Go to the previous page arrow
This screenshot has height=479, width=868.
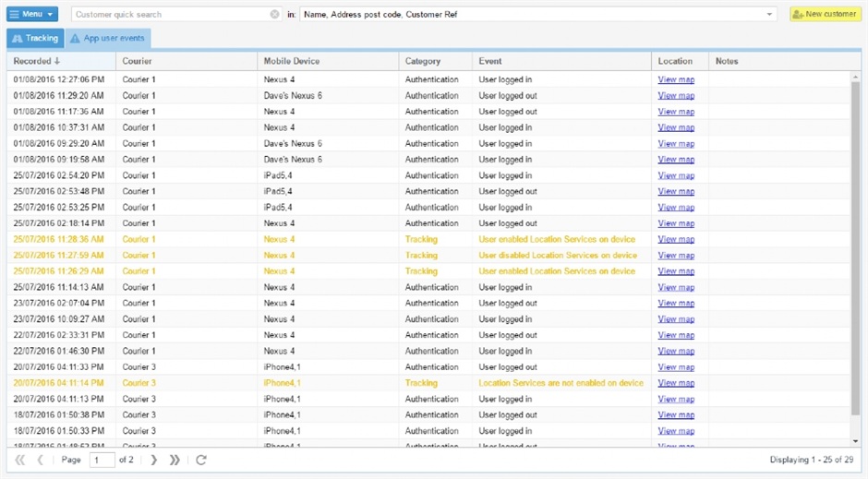pyautogui.click(x=41, y=460)
